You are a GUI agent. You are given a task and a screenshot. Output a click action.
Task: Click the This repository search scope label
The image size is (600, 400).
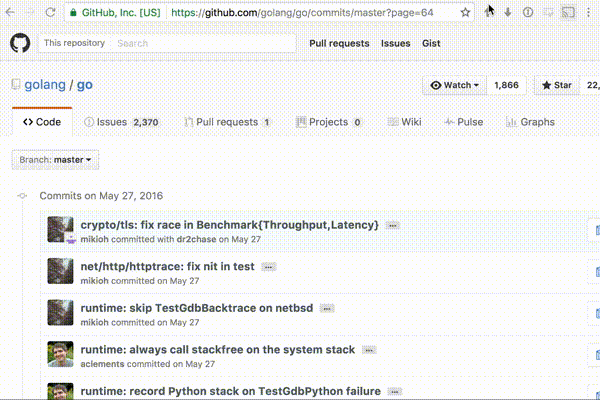[74, 43]
